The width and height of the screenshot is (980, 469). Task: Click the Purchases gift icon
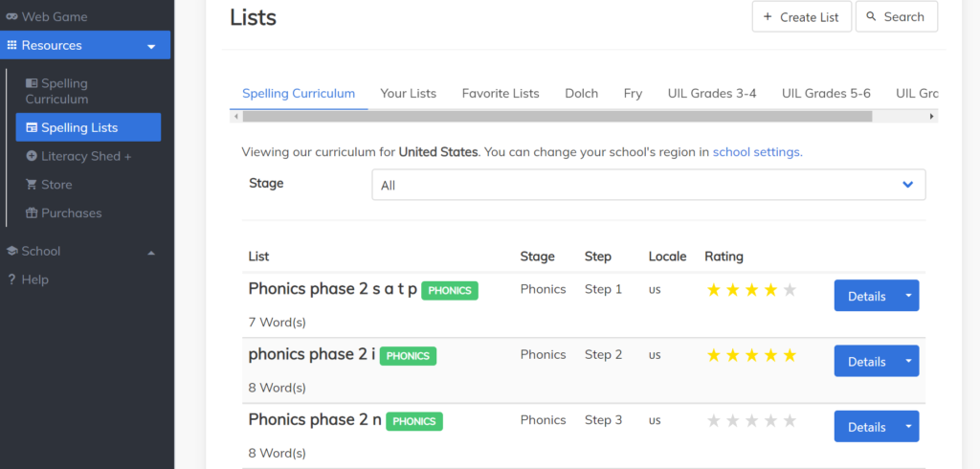point(32,213)
